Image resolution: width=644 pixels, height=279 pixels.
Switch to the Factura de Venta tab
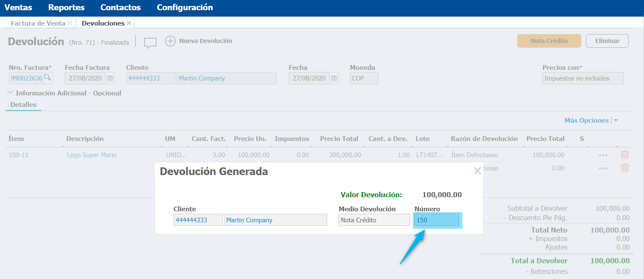coord(38,23)
